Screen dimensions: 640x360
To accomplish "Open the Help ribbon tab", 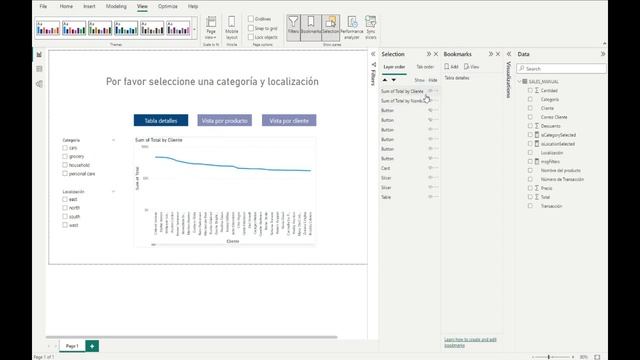I will [193, 7].
